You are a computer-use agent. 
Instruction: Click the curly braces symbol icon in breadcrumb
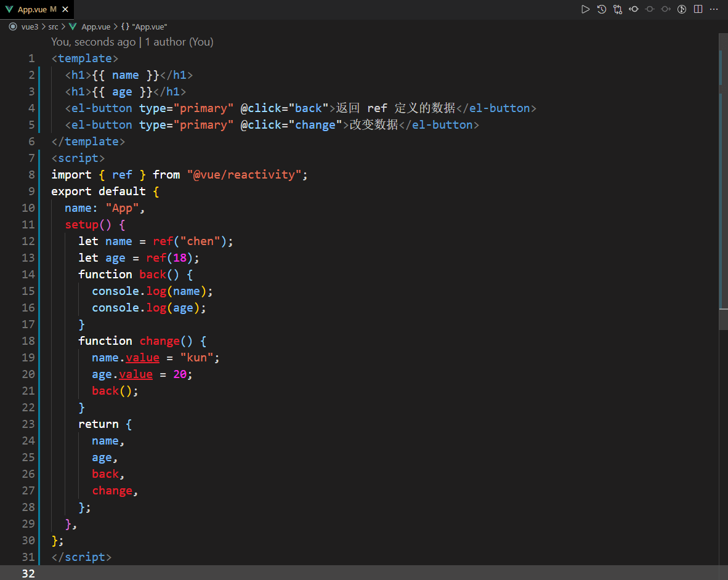125,26
